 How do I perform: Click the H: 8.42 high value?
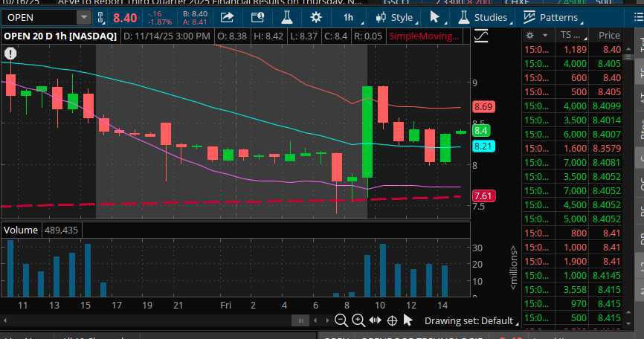tap(268, 36)
